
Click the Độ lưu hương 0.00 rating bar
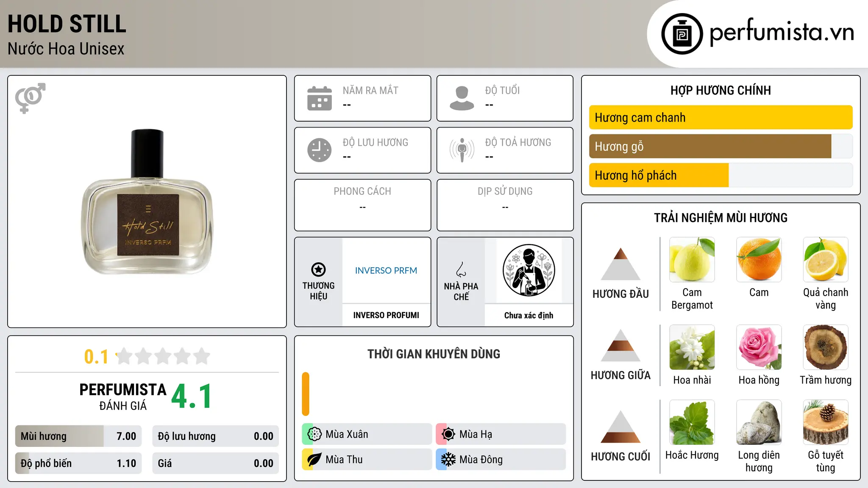[x=215, y=436]
